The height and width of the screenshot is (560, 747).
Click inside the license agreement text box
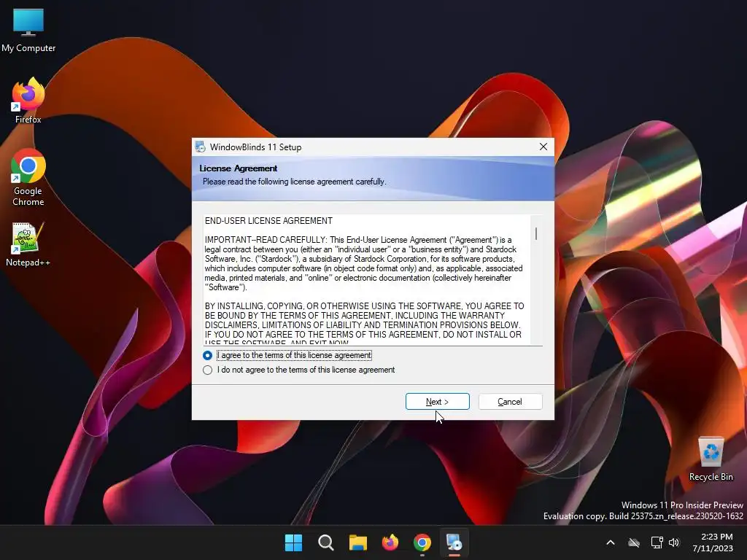[366, 279]
